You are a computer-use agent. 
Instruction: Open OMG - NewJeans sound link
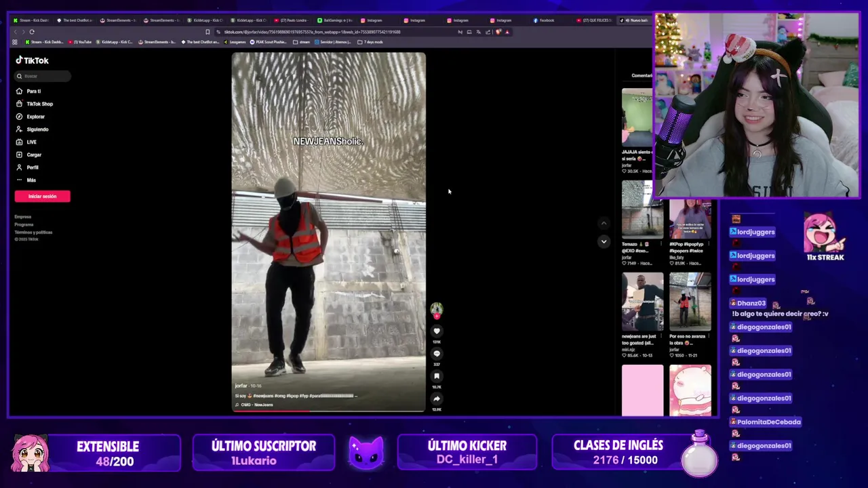[256, 405]
